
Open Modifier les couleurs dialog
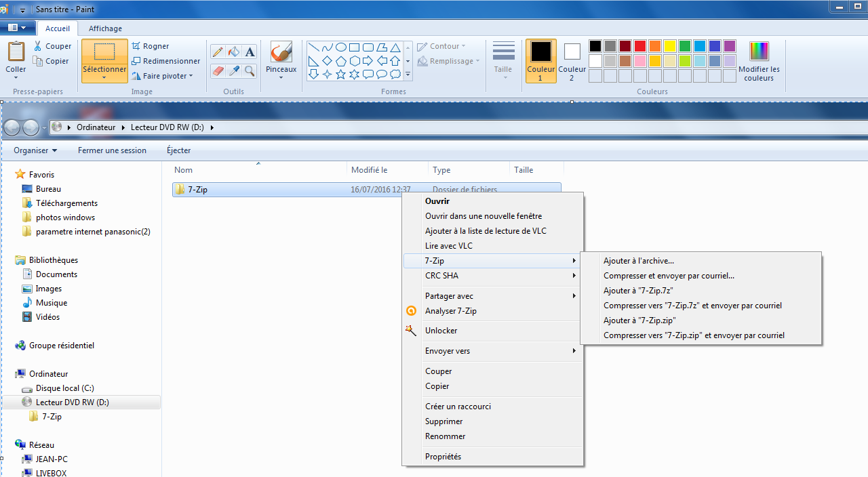(759, 62)
